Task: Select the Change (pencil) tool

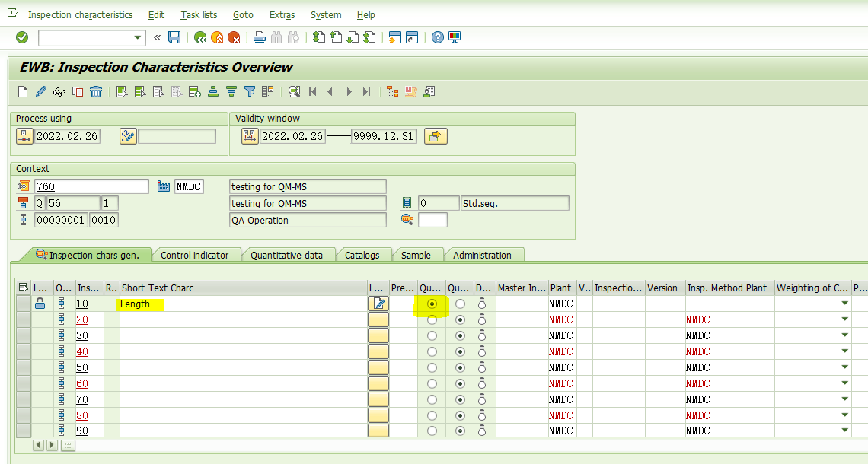Action: (40, 91)
